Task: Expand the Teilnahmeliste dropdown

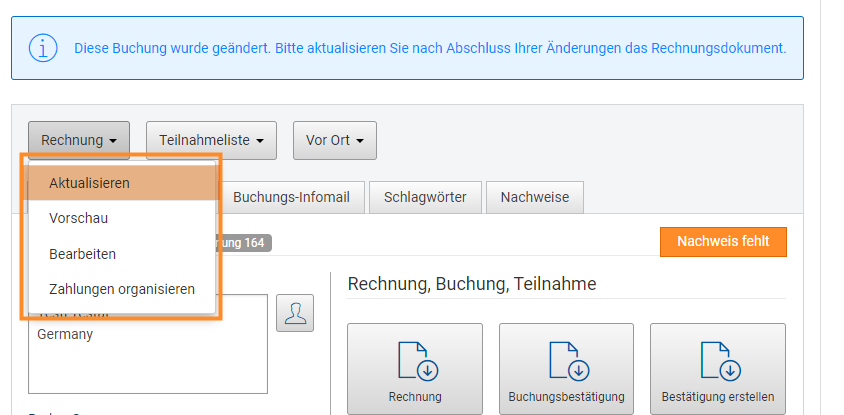Action: tap(211, 141)
